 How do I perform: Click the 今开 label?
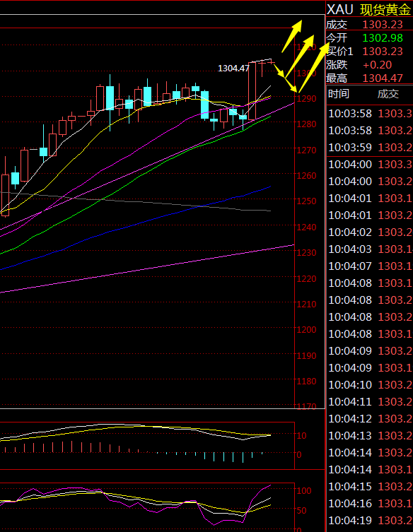[x=337, y=38]
